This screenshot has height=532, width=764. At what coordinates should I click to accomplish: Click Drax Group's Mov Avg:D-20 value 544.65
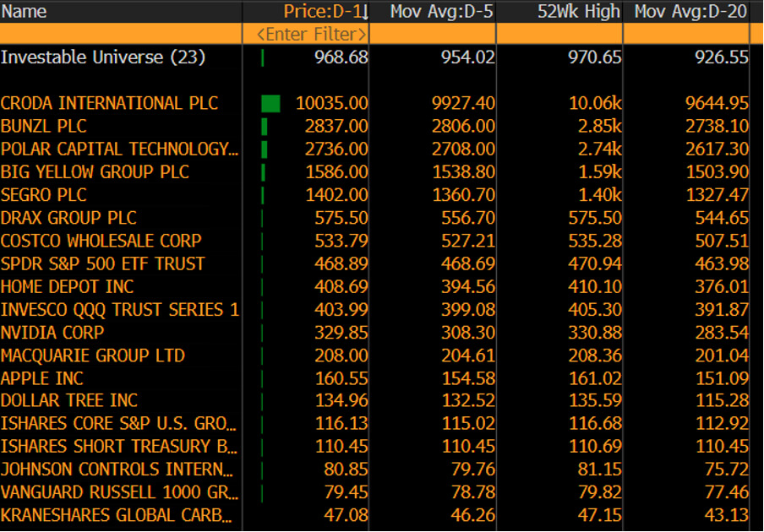click(722, 218)
